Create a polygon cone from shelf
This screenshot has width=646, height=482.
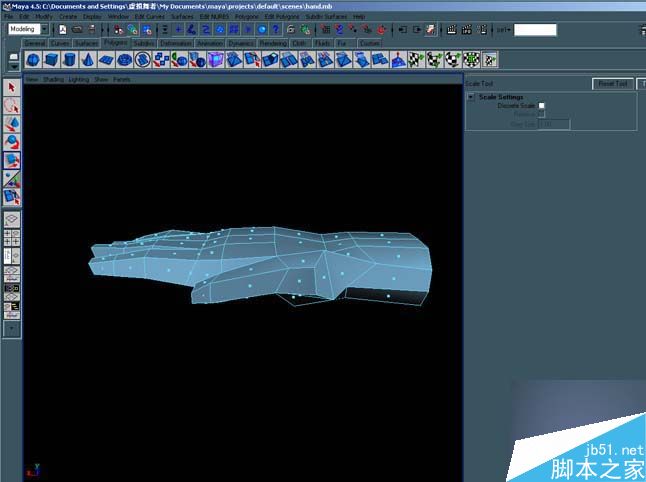[87, 60]
